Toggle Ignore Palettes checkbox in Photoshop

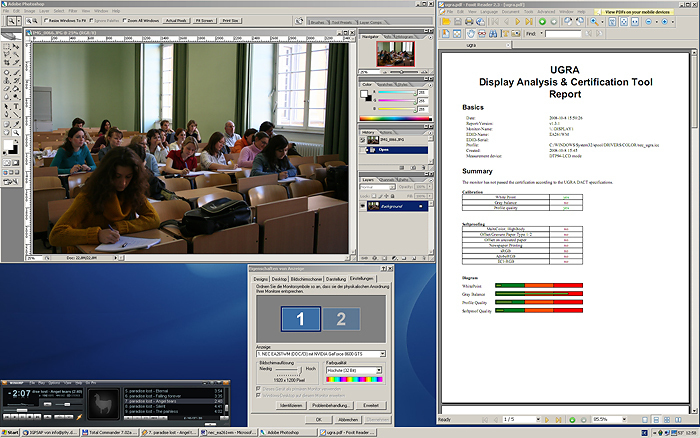91,21
